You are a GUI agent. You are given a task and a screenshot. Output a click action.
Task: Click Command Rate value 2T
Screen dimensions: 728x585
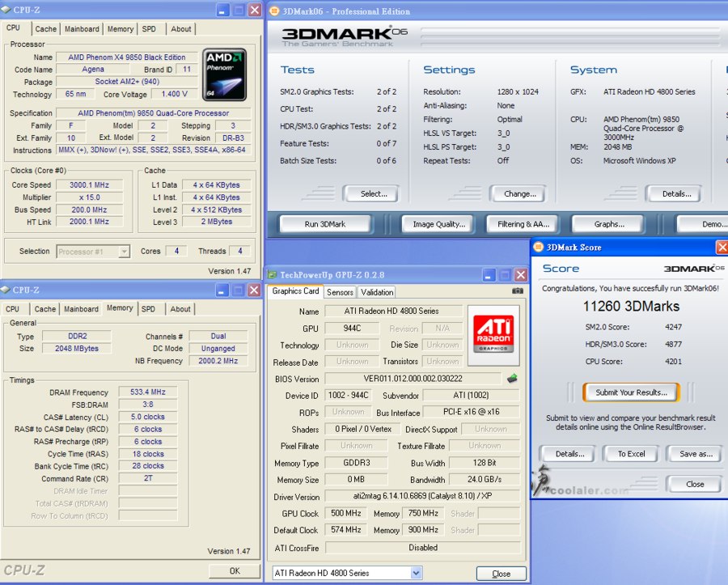click(x=148, y=477)
